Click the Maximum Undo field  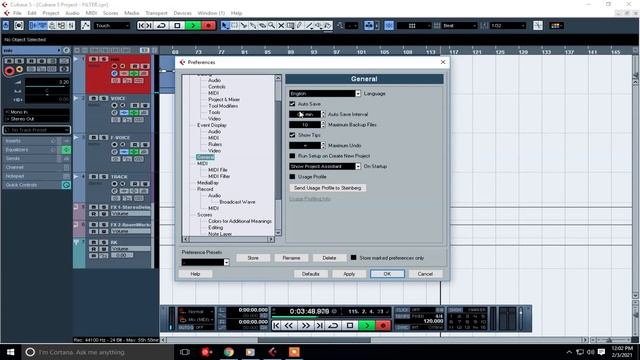(x=305, y=145)
